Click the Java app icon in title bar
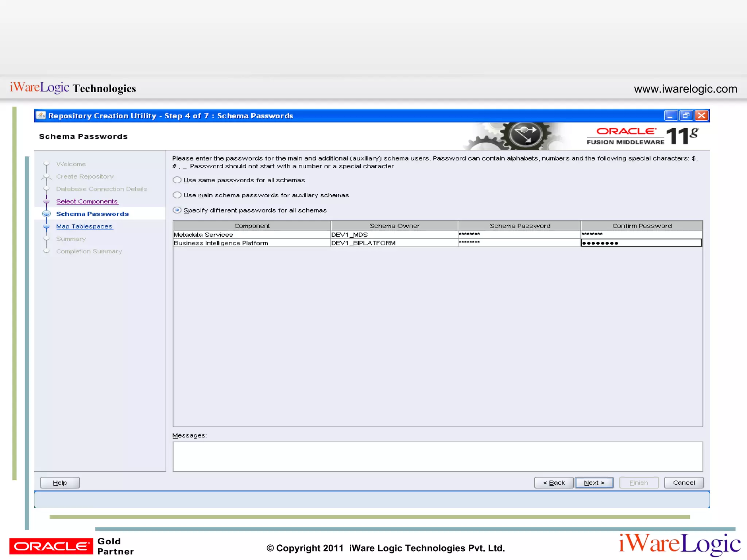Viewport: 747px width, 560px height. point(41,116)
